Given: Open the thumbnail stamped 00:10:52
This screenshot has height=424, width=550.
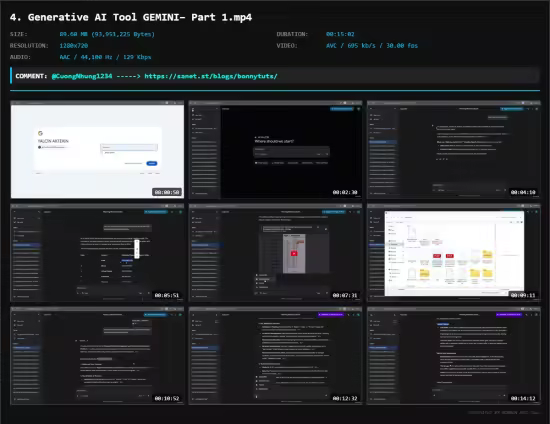Looking at the screenshot, I should pyautogui.click(x=97, y=356).
